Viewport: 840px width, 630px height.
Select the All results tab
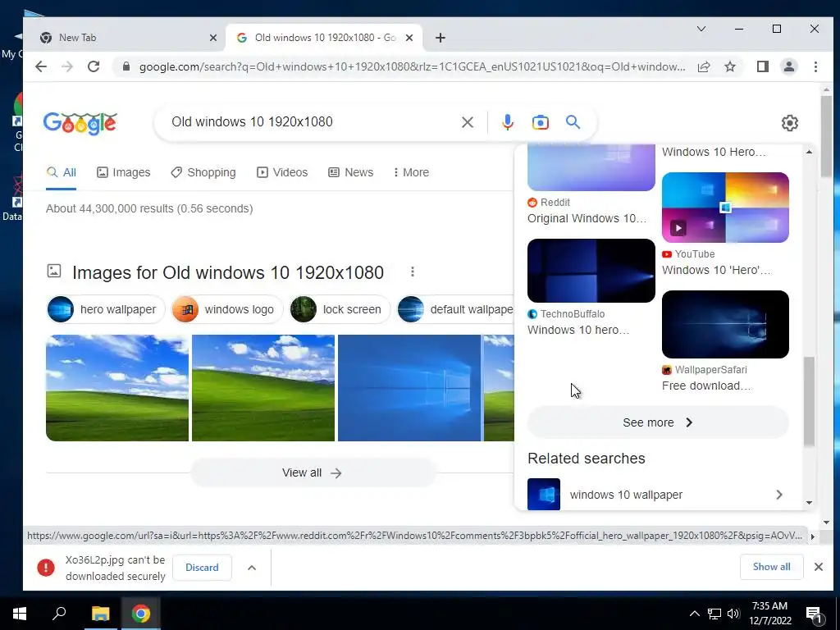click(x=61, y=172)
